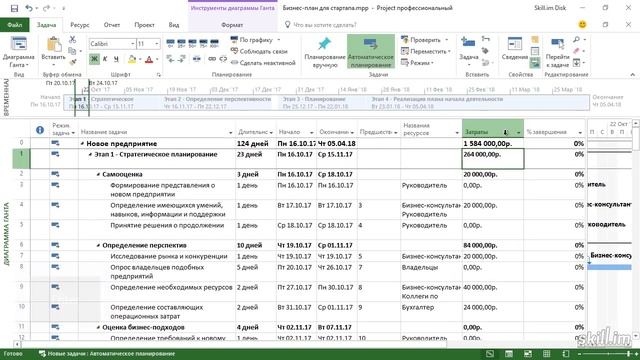Set task to 25% complete icon

pyautogui.click(x=181, y=42)
